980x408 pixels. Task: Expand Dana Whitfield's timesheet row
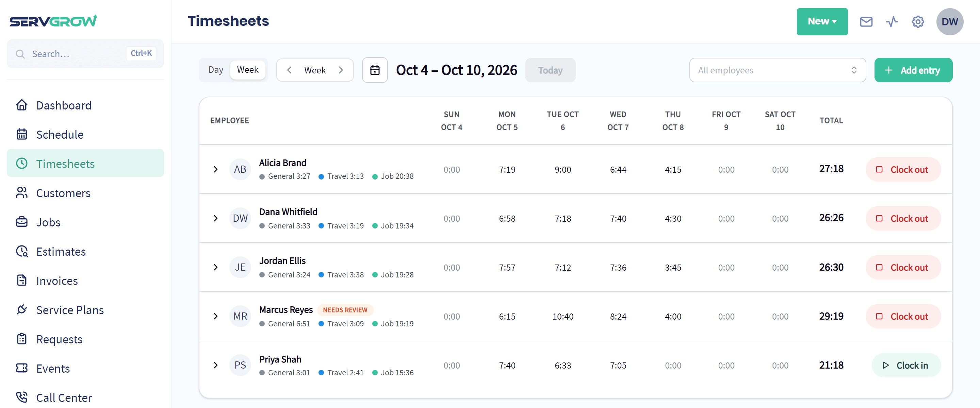(x=216, y=218)
